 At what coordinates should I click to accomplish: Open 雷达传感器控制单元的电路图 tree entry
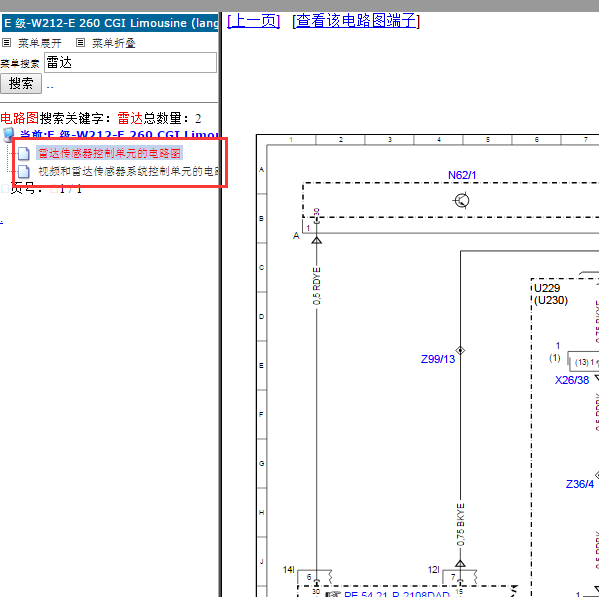click(109, 153)
